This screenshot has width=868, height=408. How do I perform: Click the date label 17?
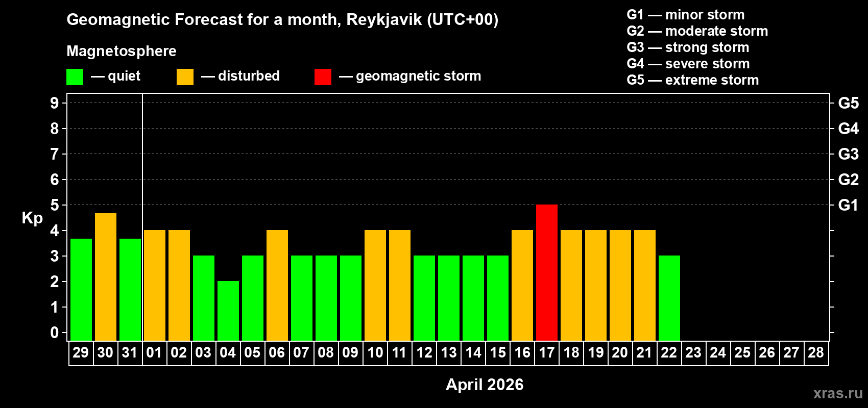547,352
